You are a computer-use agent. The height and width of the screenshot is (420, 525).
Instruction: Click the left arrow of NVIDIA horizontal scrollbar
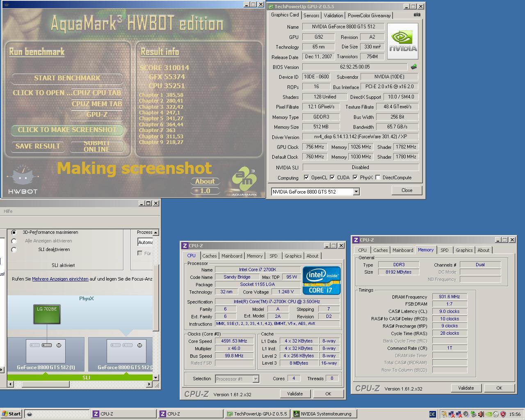coord(10,384)
